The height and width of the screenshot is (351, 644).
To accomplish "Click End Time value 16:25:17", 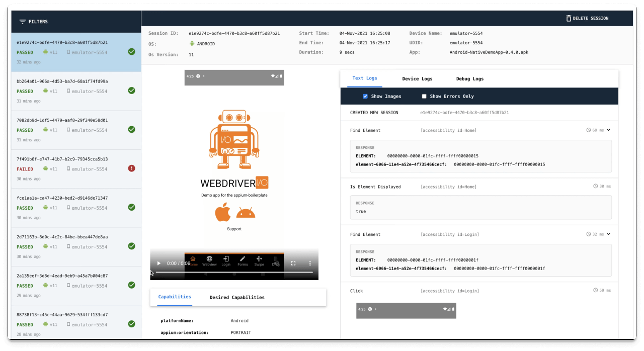I will click(x=365, y=43).
